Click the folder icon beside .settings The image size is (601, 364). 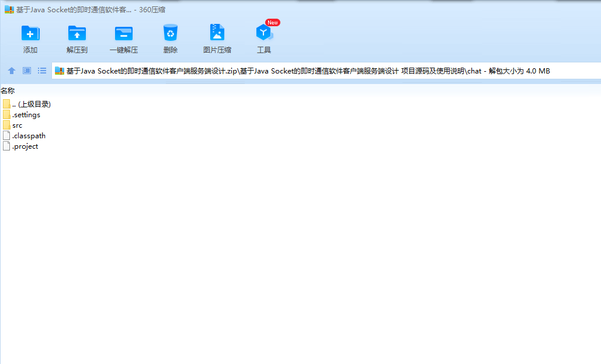(6, 115)
